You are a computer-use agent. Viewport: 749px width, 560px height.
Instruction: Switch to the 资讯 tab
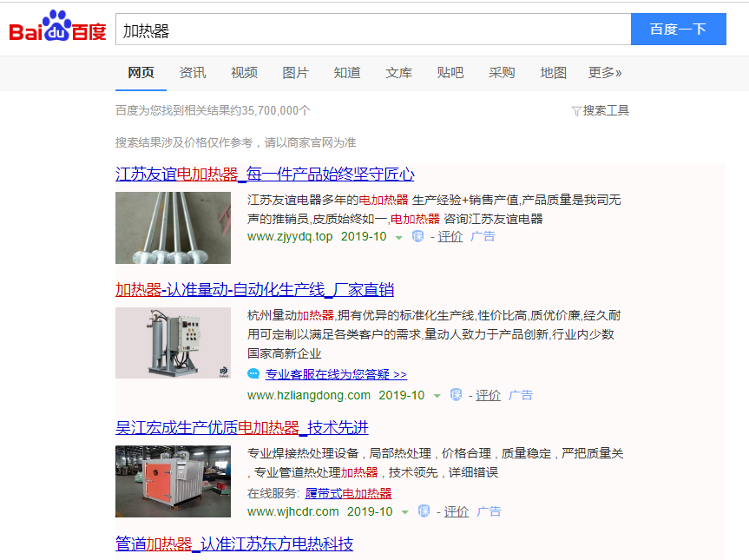tap(193, 73)
